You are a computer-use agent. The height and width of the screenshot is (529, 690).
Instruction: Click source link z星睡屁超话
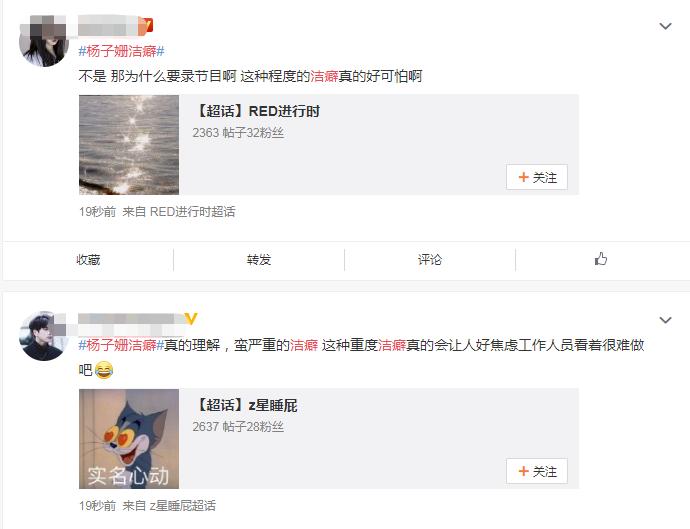coord(183,506)
